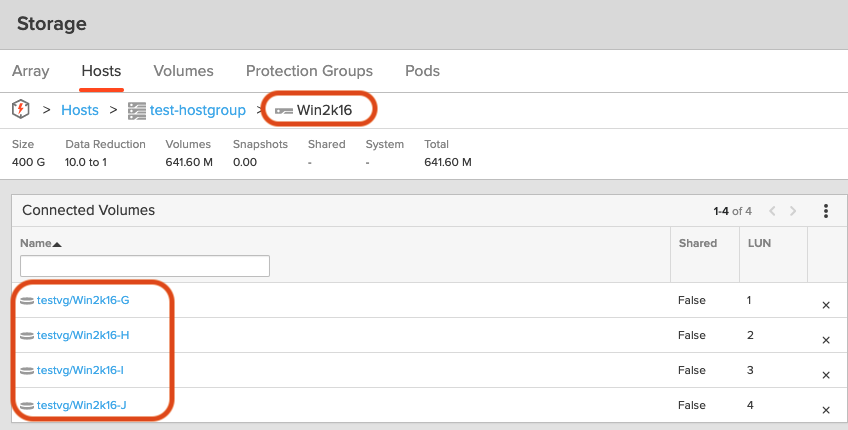Click X icon for testvg/Win2k16-J row
The image size is (848, 430).
tap(826, 410)
